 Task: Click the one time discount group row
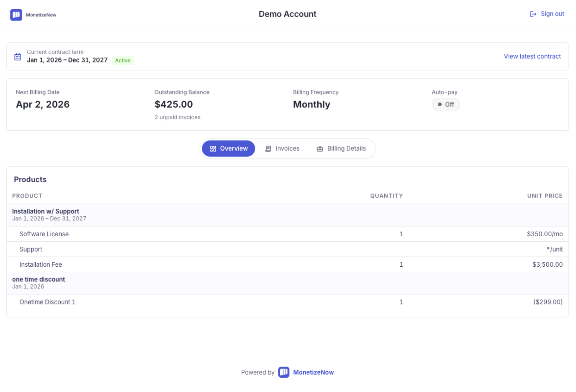(287, 283)
